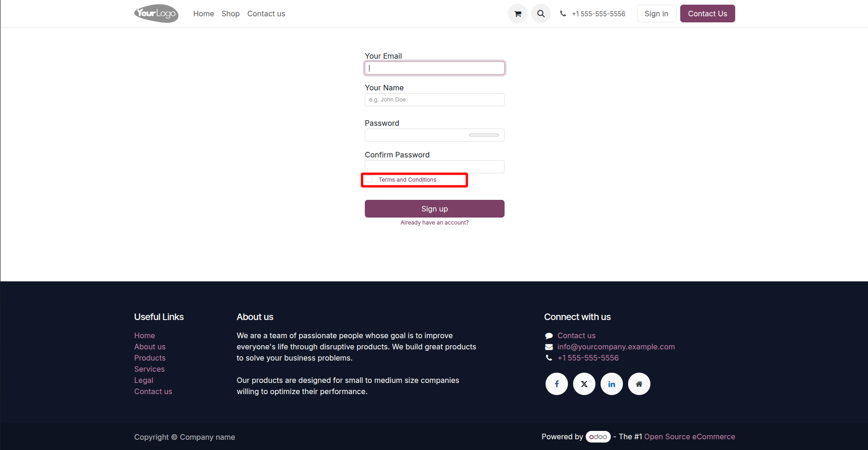
Task: Go to Home in the top navigation
Action: [204, 14]
